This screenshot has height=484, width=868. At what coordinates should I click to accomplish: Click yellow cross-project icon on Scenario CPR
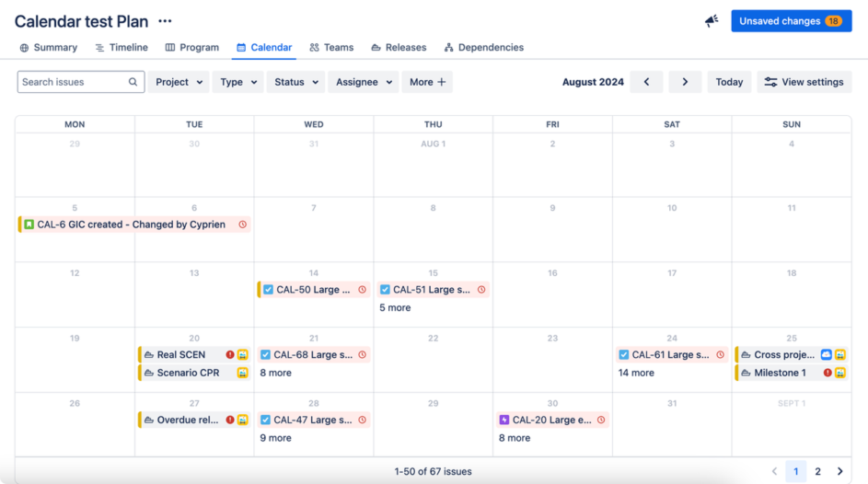tap(242, 373)
